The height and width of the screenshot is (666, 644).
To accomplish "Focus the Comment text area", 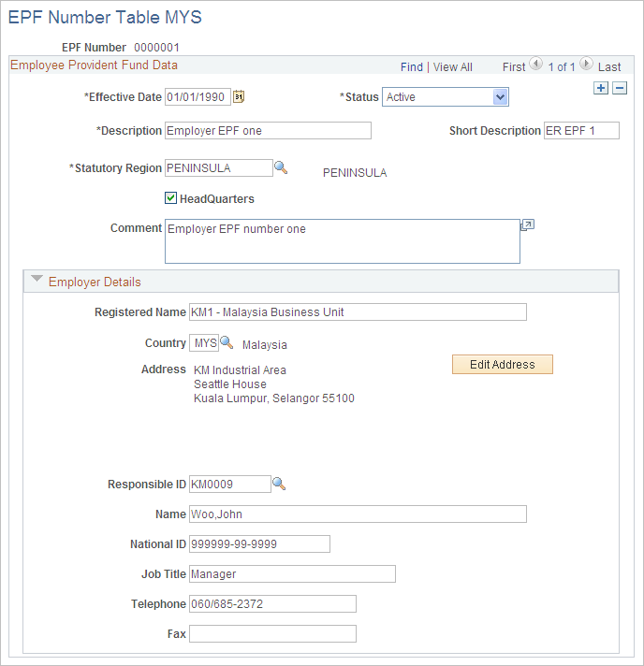I will [343, 241].
